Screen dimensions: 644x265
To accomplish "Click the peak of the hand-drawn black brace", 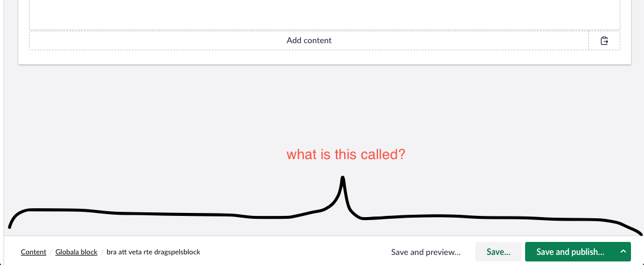I will 342,179.
